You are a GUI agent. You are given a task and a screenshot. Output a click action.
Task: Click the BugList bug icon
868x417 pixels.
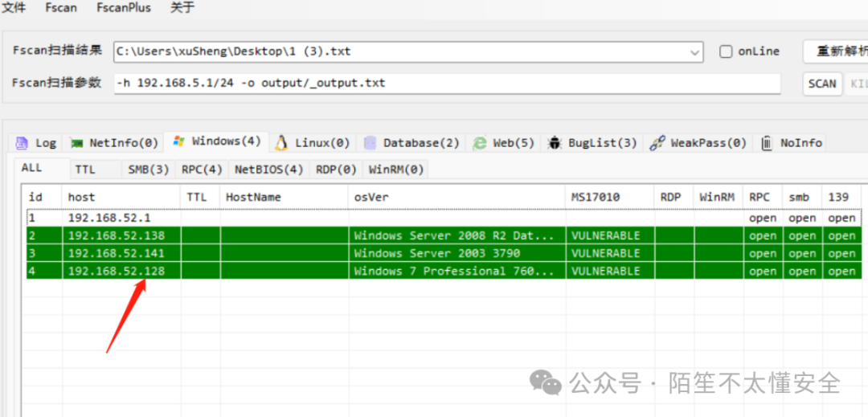pos(555,143)
